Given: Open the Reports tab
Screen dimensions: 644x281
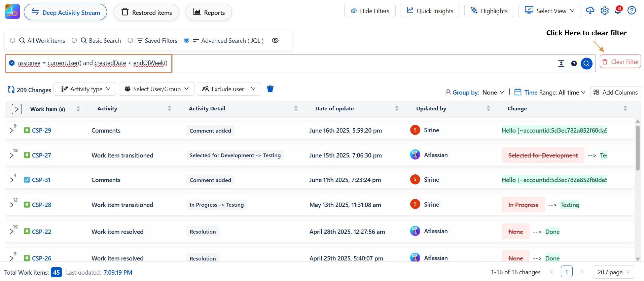Looking at the screenshot, I should point(209,12).
